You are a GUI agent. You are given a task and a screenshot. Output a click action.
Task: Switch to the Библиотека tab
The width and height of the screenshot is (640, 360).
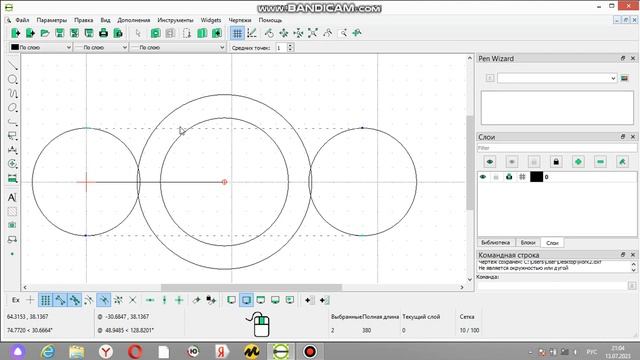(495, 242)
